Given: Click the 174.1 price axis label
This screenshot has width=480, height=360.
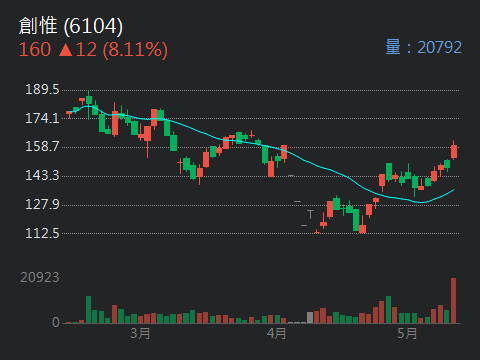Looking at the screenshot, I should [42, 118].
